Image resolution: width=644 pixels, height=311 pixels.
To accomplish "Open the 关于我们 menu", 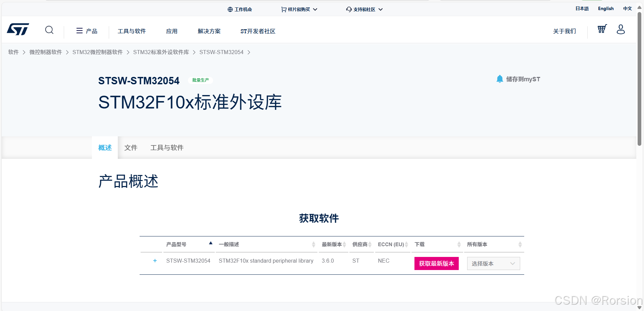I will click(x=564, y=31).
